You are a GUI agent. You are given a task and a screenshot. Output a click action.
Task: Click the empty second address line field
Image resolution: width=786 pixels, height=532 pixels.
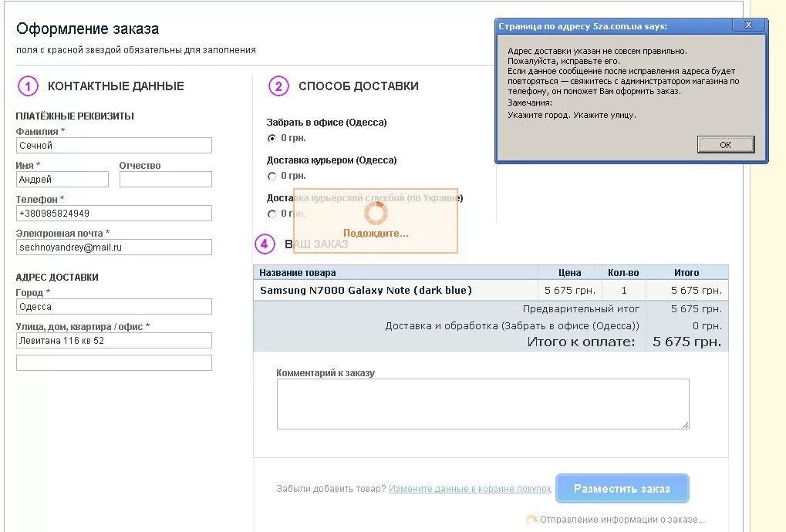(114, 362)
